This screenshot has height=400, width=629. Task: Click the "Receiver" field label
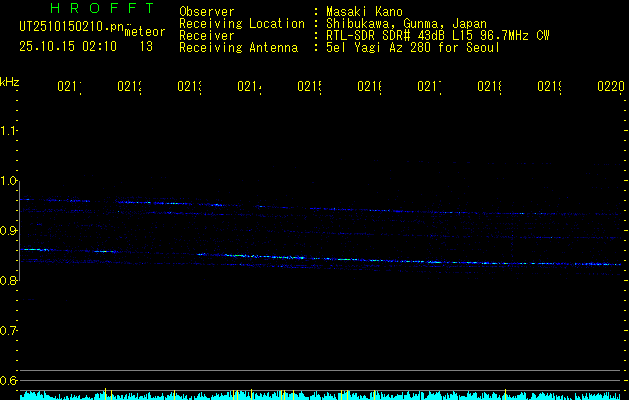[207, 36]
